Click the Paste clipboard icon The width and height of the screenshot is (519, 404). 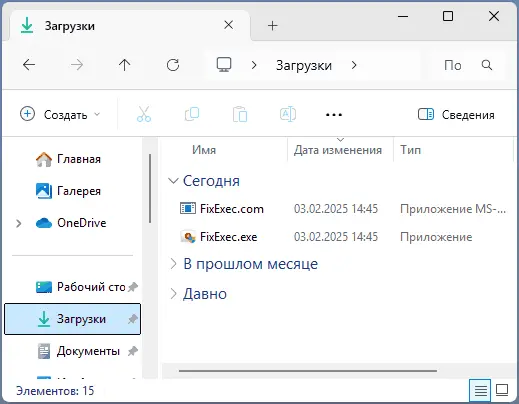pos(240,114)
